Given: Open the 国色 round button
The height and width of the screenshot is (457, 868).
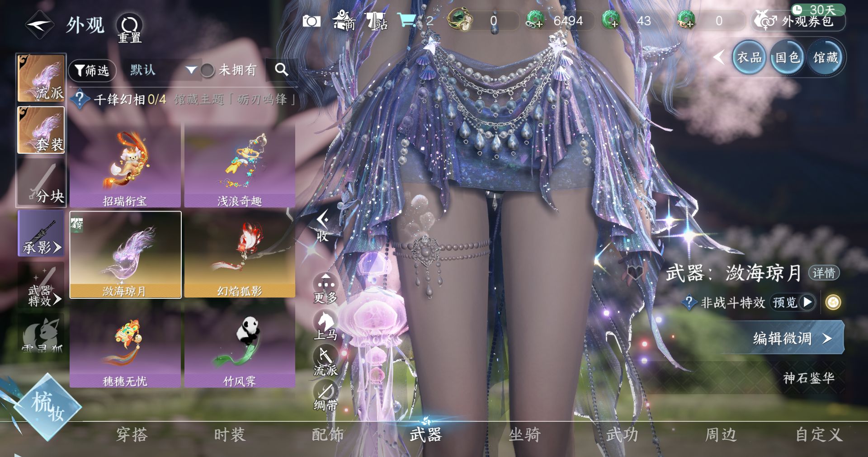Looking at the screenshot, I should tap(787, 57).
